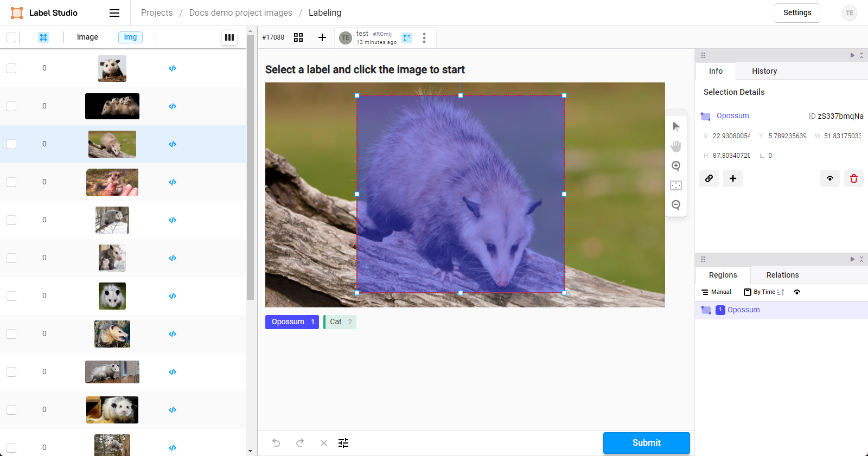868x456 pixels.
Task: Click the region color icon in Regions list
Action: tap(706, 310)
